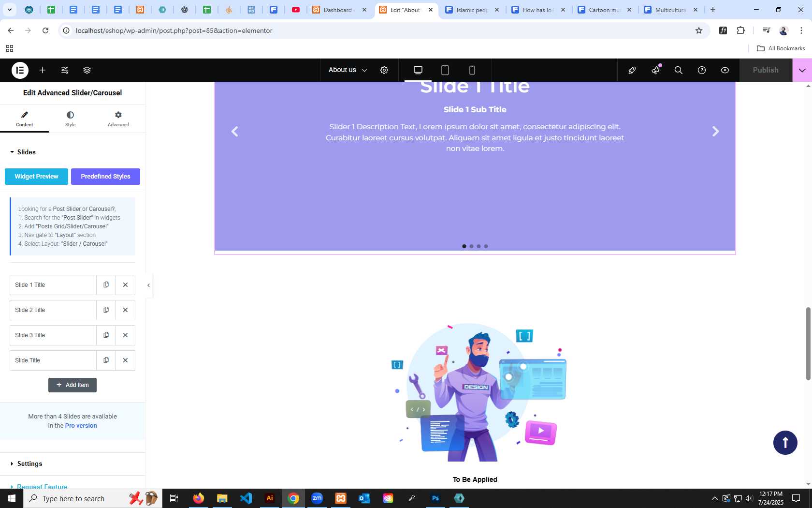This screenshot has height=508, width=812.
Task: Reload the page
Action: [45, 30]
